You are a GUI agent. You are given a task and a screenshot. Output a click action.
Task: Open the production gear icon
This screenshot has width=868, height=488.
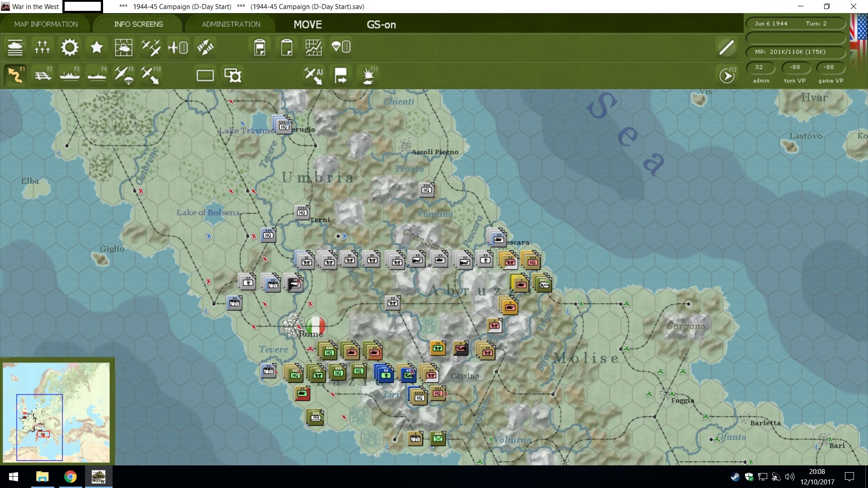tap(69, 47)
